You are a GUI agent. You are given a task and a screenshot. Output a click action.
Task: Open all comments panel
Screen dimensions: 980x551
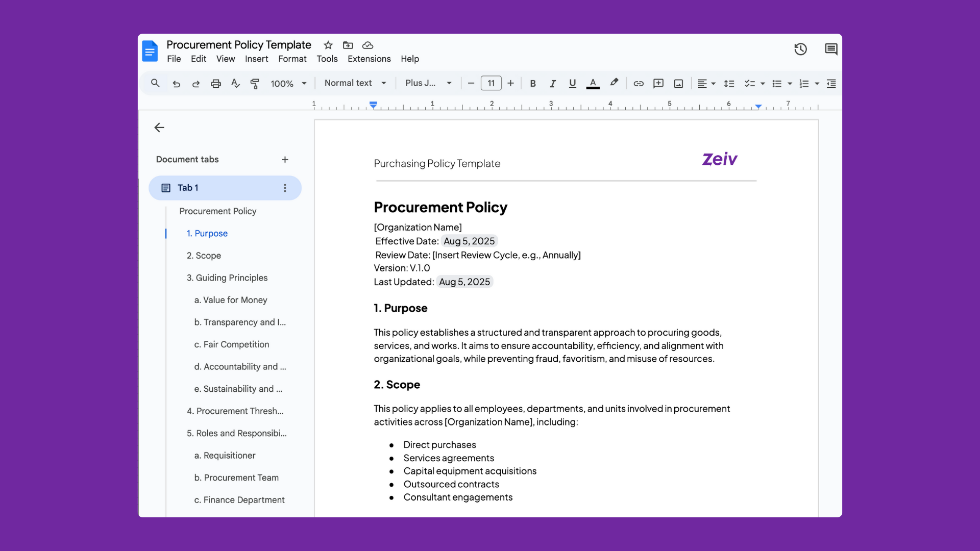pos(831,49)
